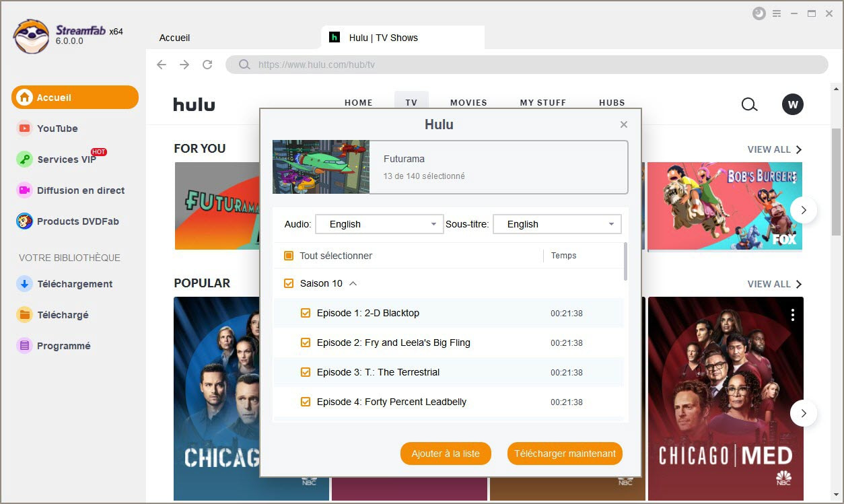Image resolution: width=844 pixels, height=504 pixels.
Task: Click the hamburger menu icon in the title bar
Action: [777, 13]
